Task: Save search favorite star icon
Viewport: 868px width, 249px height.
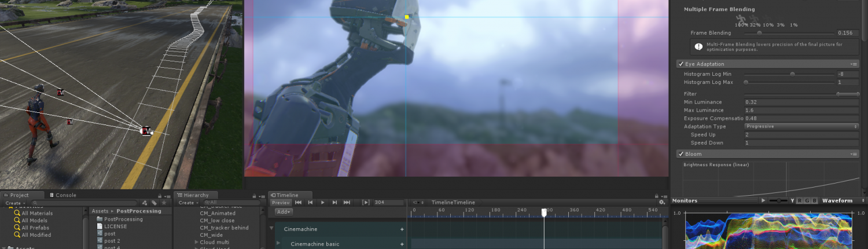Action: click(x=164, y=203)
